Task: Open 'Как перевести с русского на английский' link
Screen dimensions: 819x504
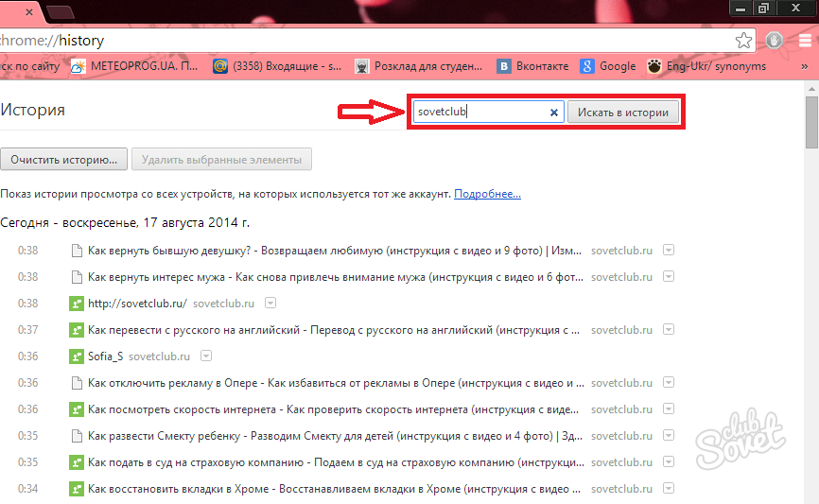Action: point(333,330)
